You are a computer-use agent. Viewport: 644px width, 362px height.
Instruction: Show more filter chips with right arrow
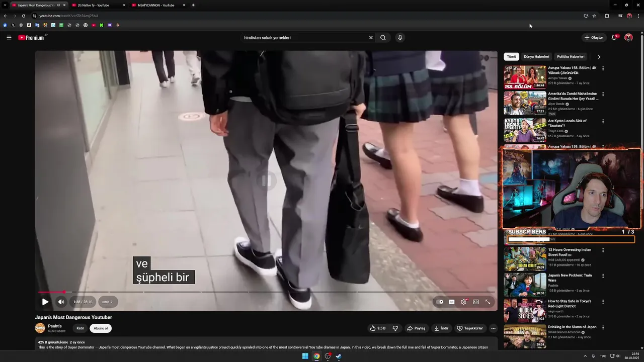(599, 57)
